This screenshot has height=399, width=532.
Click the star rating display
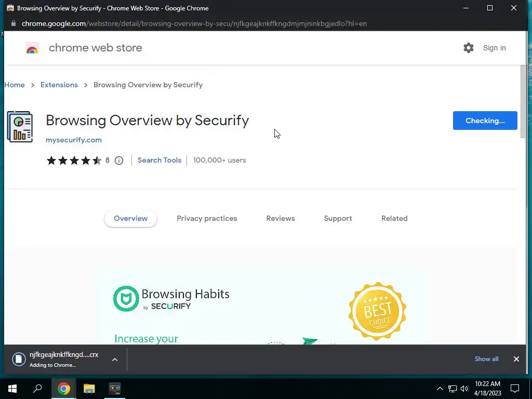(74, 160)
